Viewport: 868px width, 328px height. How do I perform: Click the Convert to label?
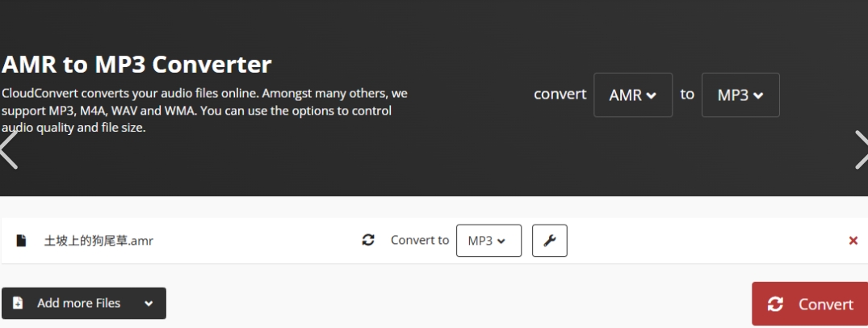click(x=420, y=240)
